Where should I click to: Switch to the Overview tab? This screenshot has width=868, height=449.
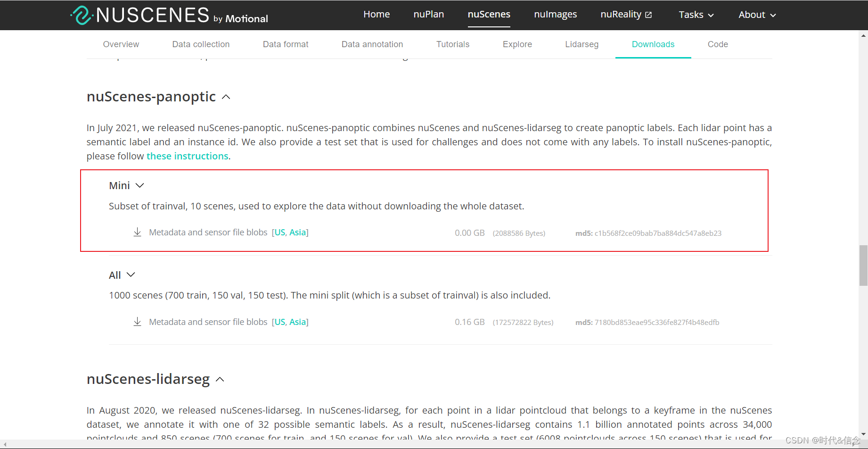point(121,44)
